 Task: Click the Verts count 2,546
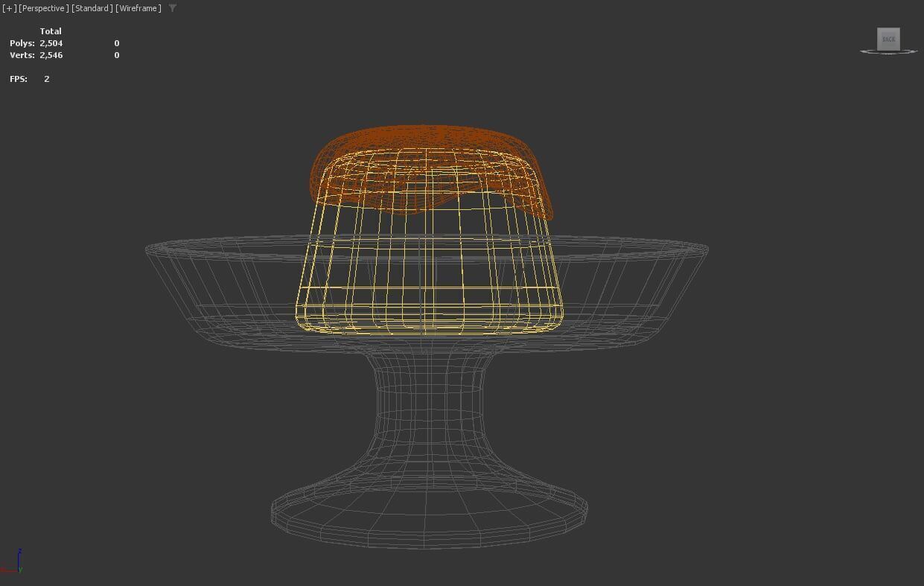coord(51,55)
